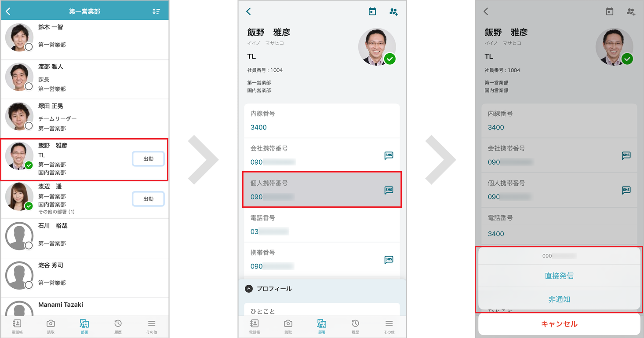This screenshot has height=338, width=644.
Task: Tap 個人携帯番号 SMS icon in right screen
Action: 626,190
